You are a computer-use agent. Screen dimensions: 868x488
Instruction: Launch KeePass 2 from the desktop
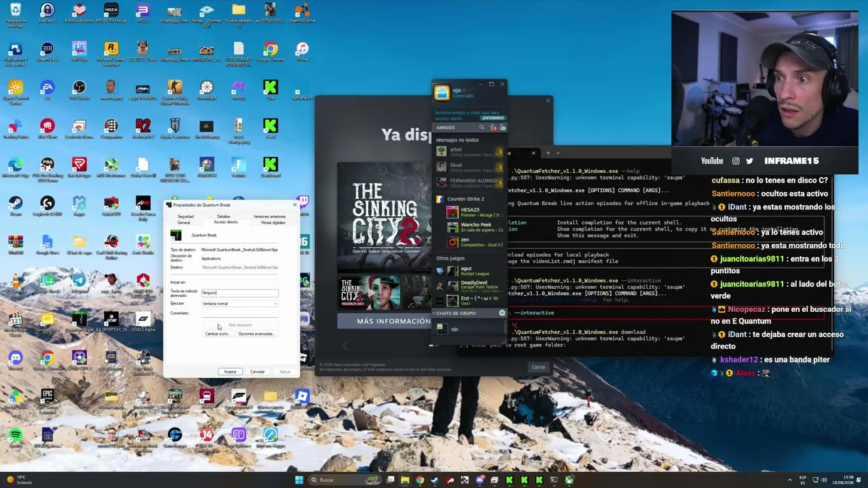pyautogui.click(x=47, y=14)
